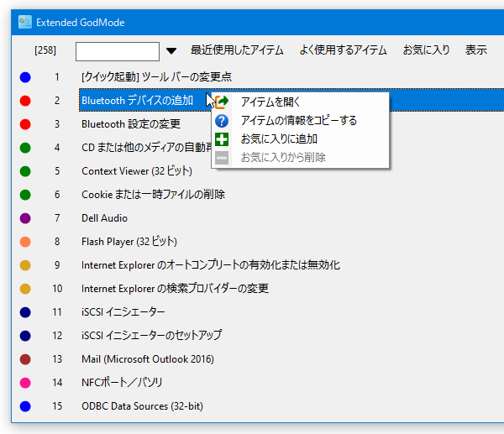Select NFCポート／パソリ item
The image size is (504, 434).
122,383
